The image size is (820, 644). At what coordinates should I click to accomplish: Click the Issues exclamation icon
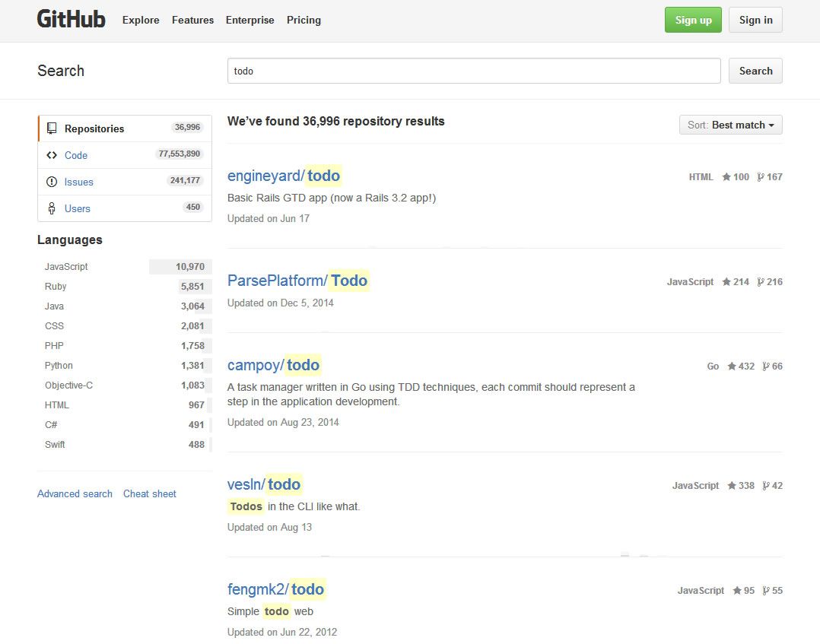point(51,182)
